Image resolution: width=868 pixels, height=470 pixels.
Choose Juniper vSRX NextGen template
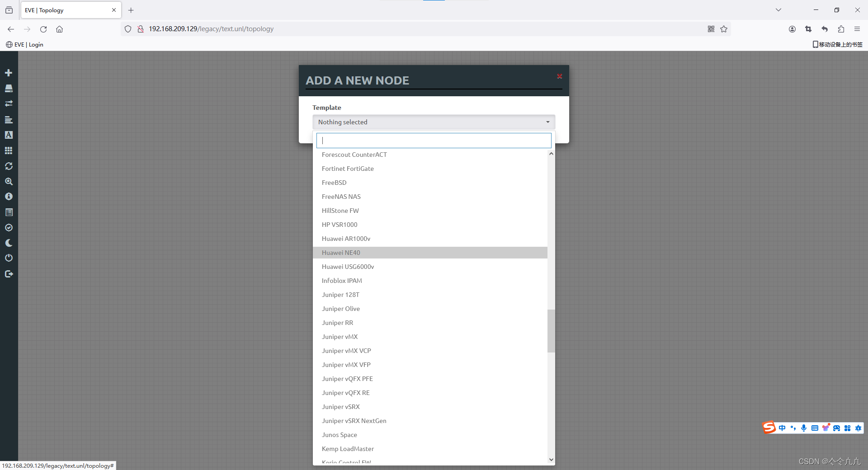coord(430,421)
